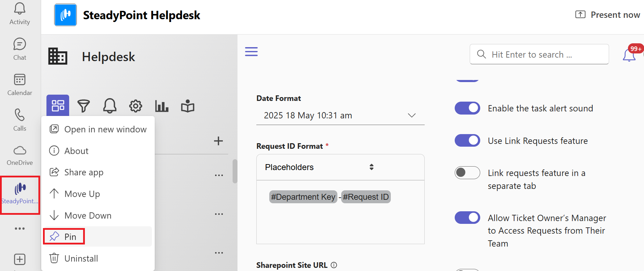Click the #Request ID placeholder tag
The height and width of the screenshot is (271, 644).
click(x=366, y=197)
